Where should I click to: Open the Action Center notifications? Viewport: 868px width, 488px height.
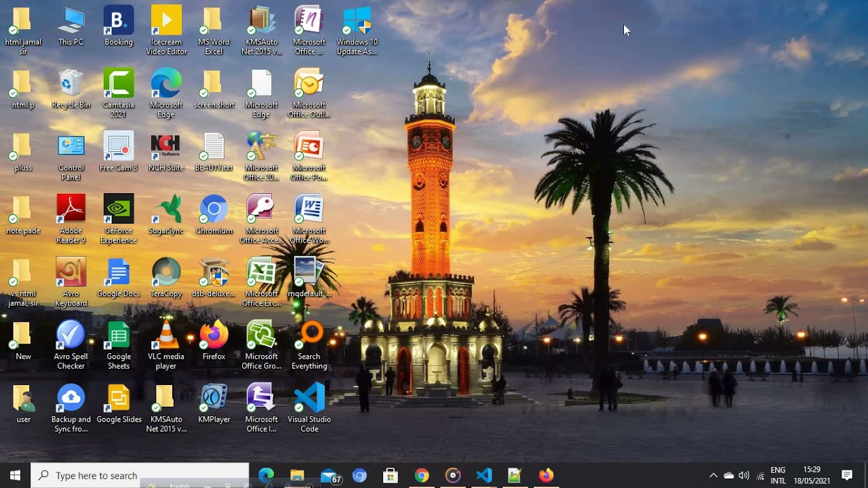pos(847,475)
